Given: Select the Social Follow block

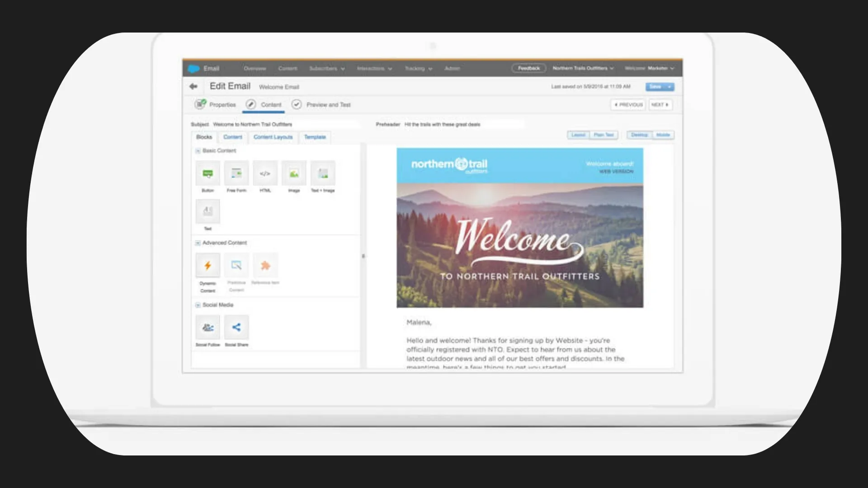Looking at the screenshot, I should point(208,327).
